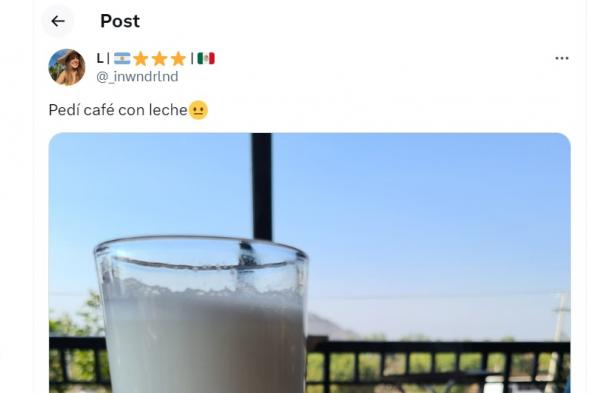Screen dimensions: 590x393
Task: Click the @_inwndrlnd handle
Action: click(137, 77)
